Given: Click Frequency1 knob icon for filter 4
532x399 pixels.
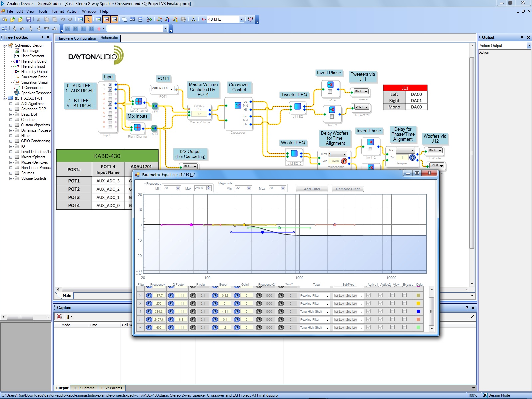Looking at the screenshot, I should coord(149,312).
